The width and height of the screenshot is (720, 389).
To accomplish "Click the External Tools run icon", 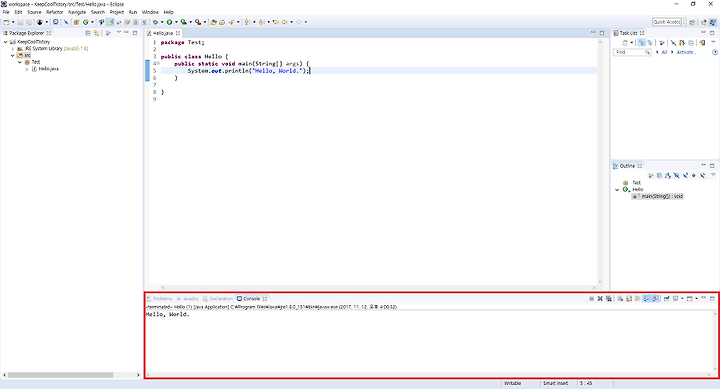I will [197, 22].
